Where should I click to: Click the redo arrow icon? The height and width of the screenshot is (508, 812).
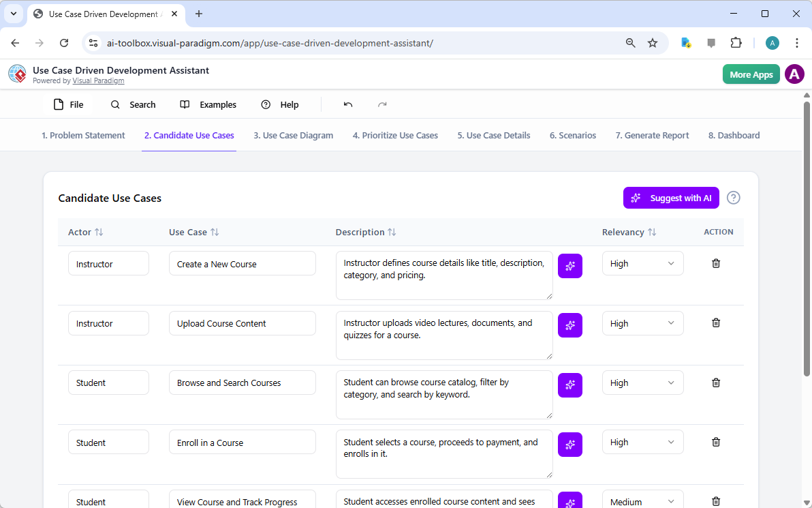pyautogui.click(x=382, y=104)
